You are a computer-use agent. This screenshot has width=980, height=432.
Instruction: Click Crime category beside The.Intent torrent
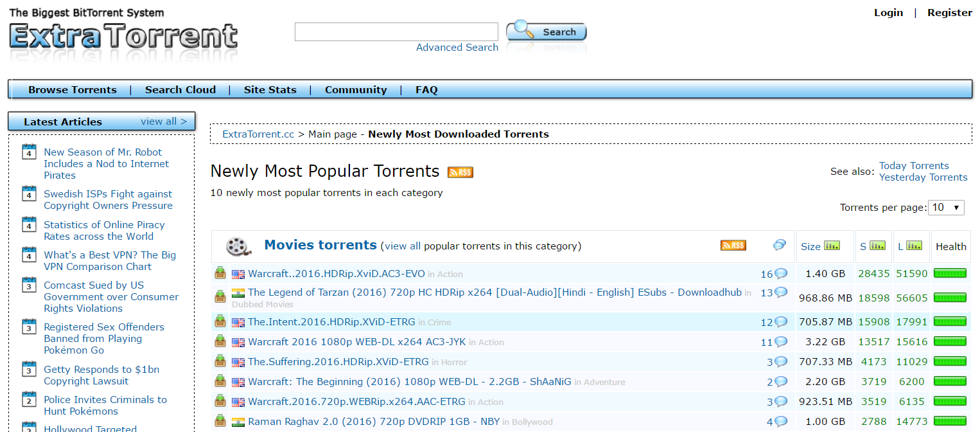click(x=439, y=323)
